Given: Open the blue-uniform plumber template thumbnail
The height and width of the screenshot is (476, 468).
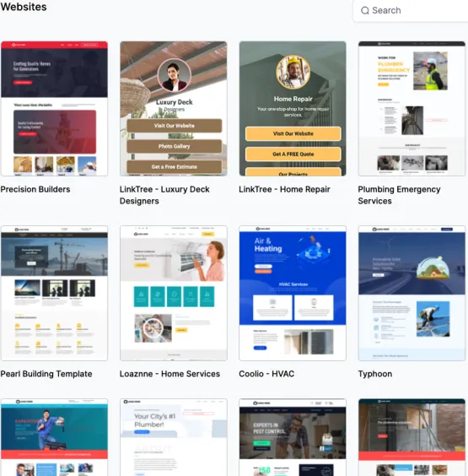Looking at the screenshot, I should pyautogui.click(x=54, y=437).
